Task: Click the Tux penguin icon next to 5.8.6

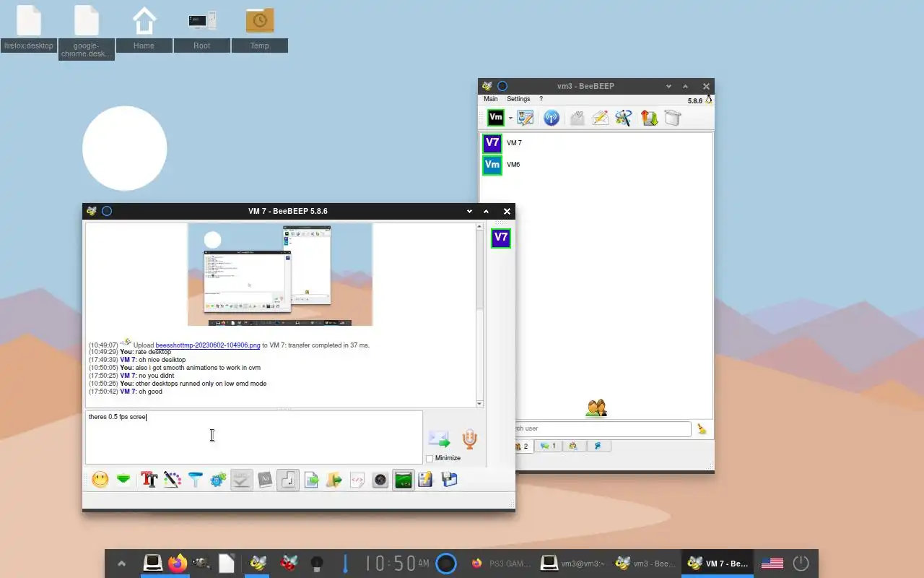Action: point(708,100)
